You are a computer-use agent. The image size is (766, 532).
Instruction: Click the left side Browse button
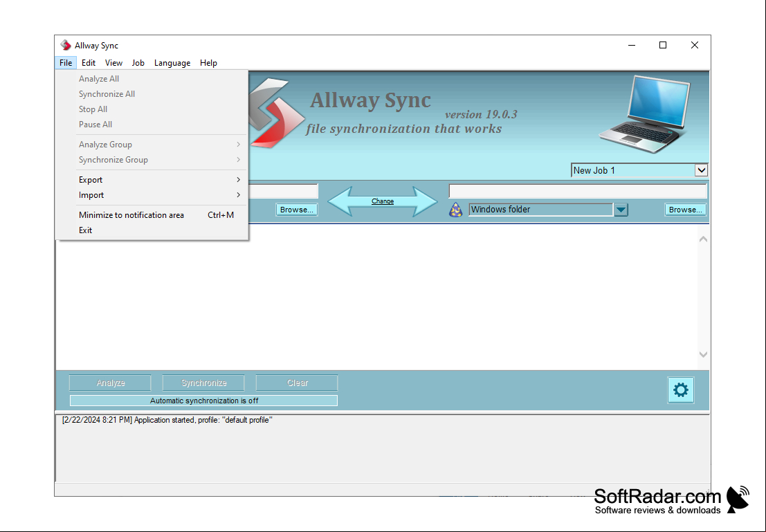point(297,210)
